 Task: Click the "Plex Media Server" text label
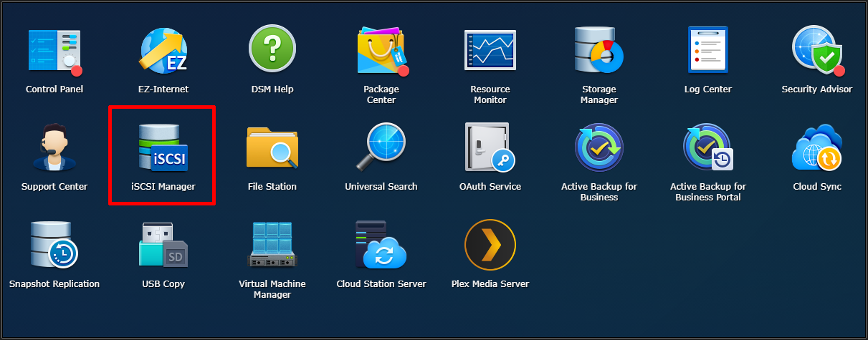point(490,284)
